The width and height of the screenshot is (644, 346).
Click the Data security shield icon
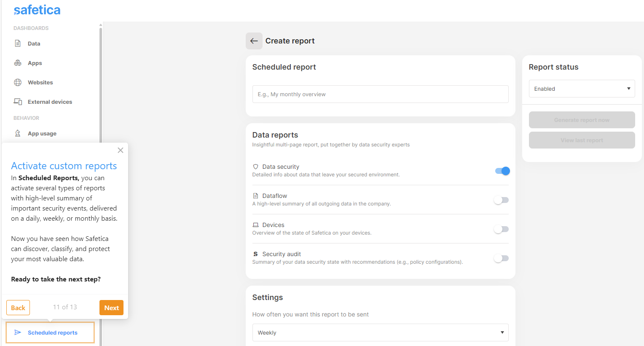pyautogui.click(x=255, y=167)
